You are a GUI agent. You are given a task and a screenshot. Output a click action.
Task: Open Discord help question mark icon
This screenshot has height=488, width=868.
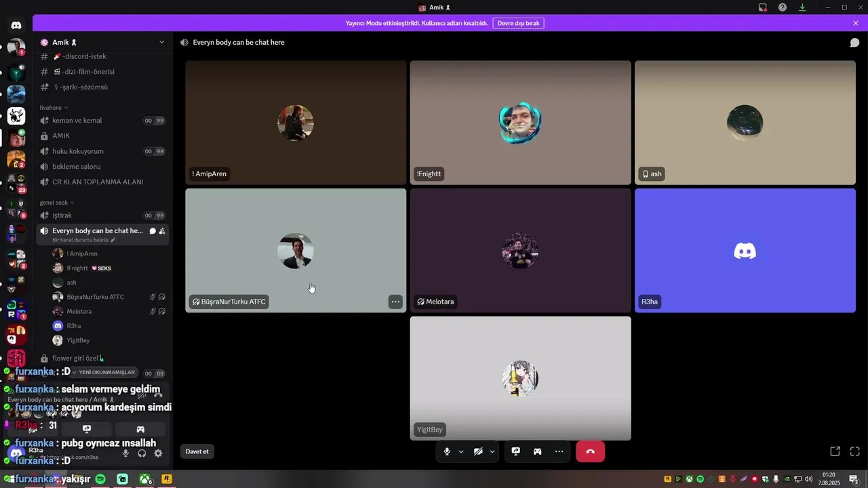click(783, 7)
